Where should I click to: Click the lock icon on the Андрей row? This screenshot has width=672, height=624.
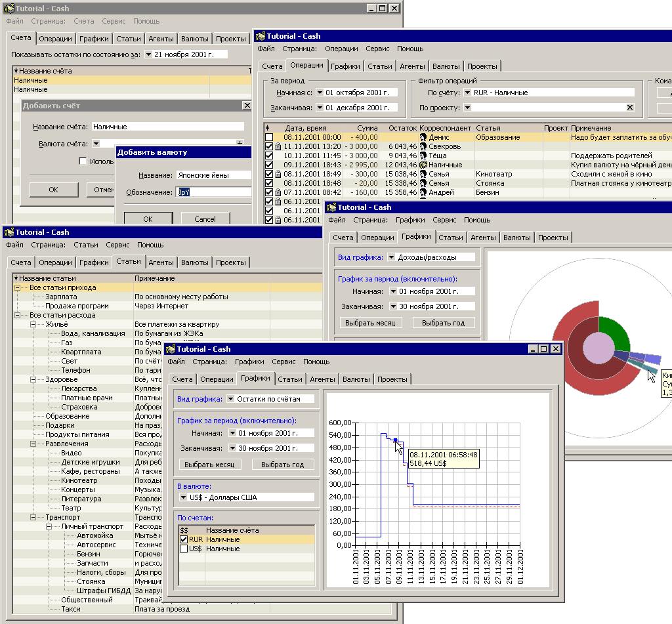click(278, 192)
